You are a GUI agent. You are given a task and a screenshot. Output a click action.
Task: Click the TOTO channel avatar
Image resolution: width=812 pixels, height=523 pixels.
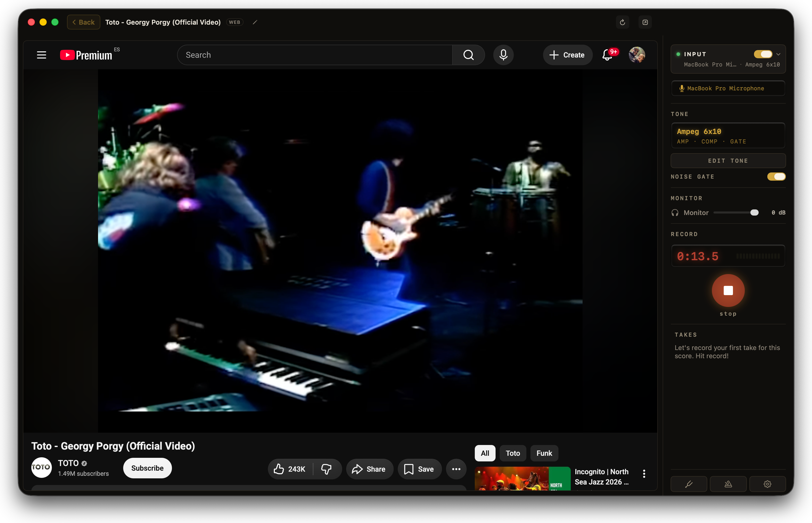point(41,468)
